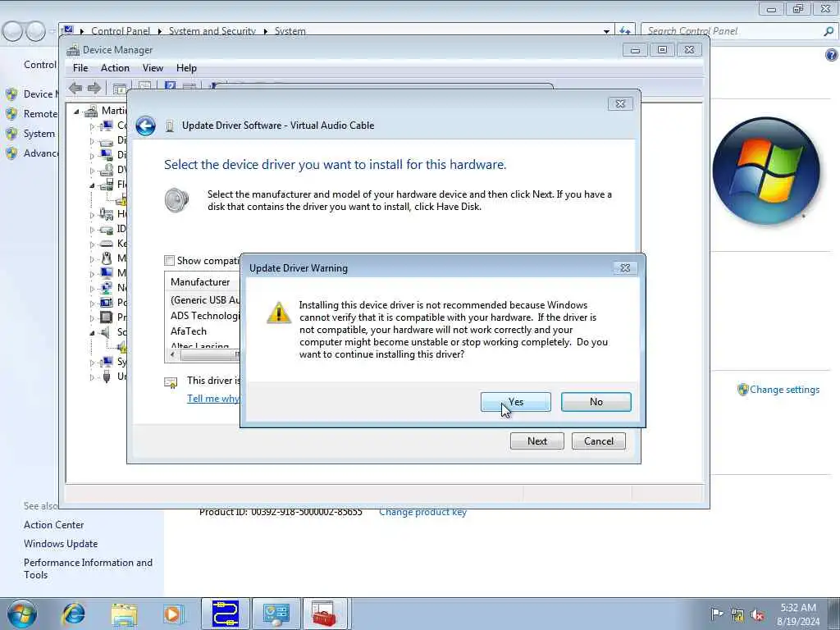Click Change settings link in System window
The image size is (840, 630).
[x=784, y=390]
